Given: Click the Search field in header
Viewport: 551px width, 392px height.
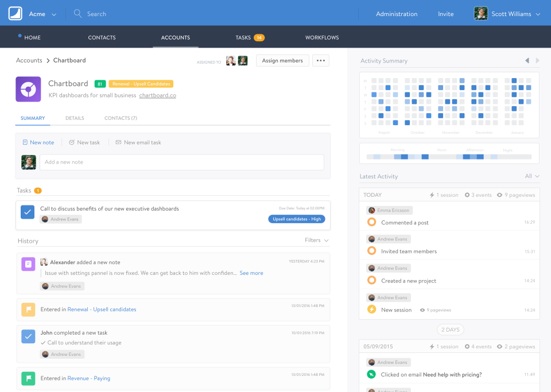Looking at the screenshot, I should (96, 14).
